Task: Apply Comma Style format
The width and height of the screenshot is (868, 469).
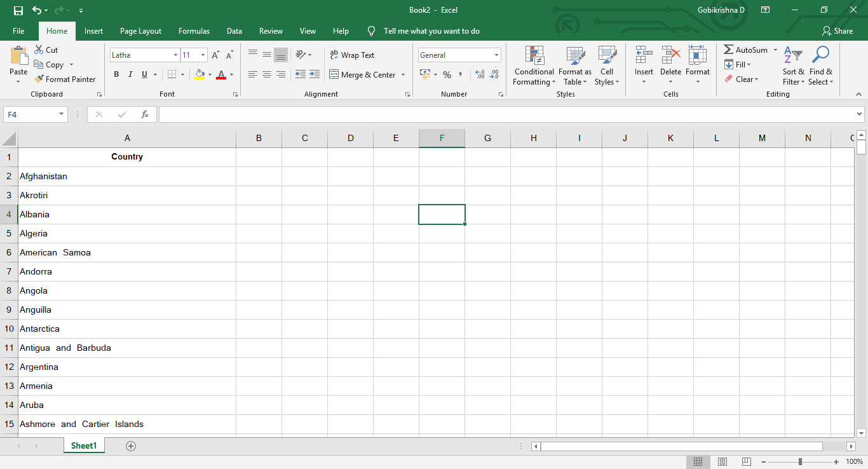Action: 460,74
